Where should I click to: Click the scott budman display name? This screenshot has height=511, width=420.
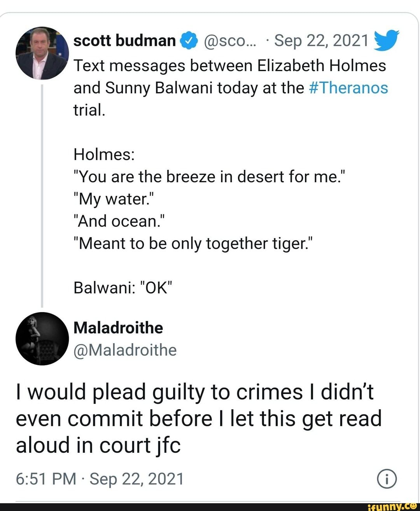point(124,40)
